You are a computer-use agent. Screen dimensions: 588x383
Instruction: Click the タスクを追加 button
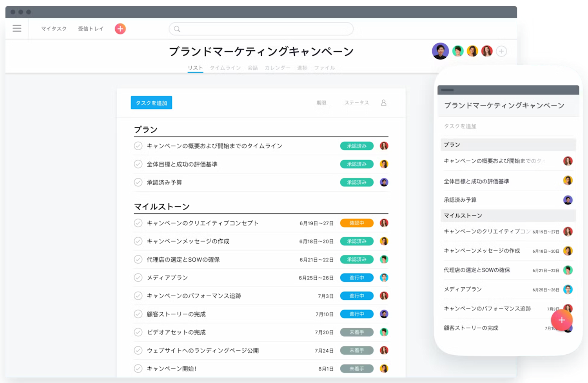click(151, 102)
